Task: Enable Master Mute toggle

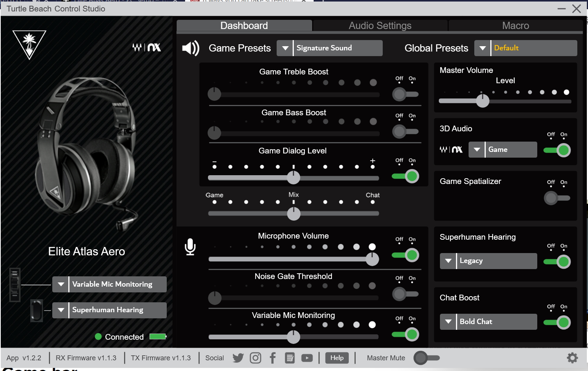Action: pyautogui.click(x=427, y=358)
